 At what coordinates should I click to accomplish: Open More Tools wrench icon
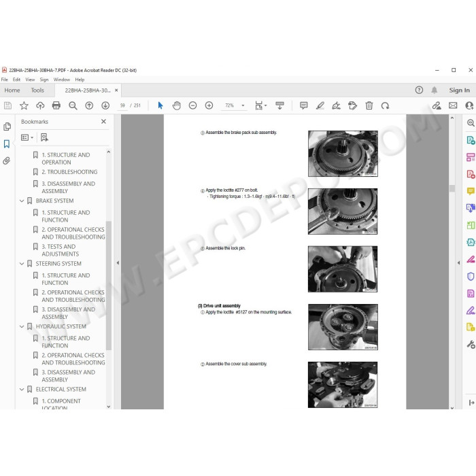coord(471,344)
